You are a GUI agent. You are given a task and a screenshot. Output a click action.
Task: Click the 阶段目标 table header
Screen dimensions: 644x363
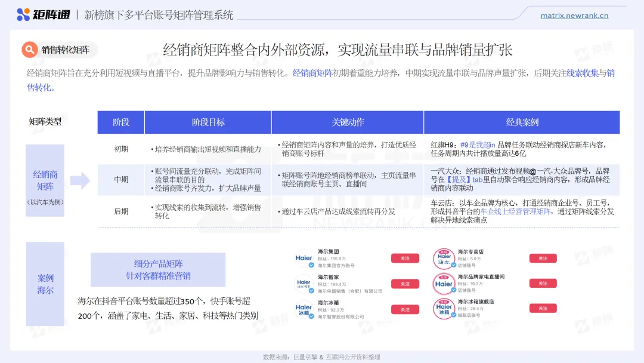(208, 122)
